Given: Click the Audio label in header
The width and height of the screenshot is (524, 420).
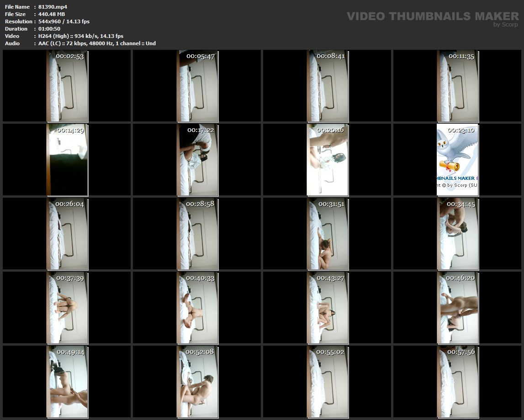Looking at the screenshot, I should [x=12, y=43].
